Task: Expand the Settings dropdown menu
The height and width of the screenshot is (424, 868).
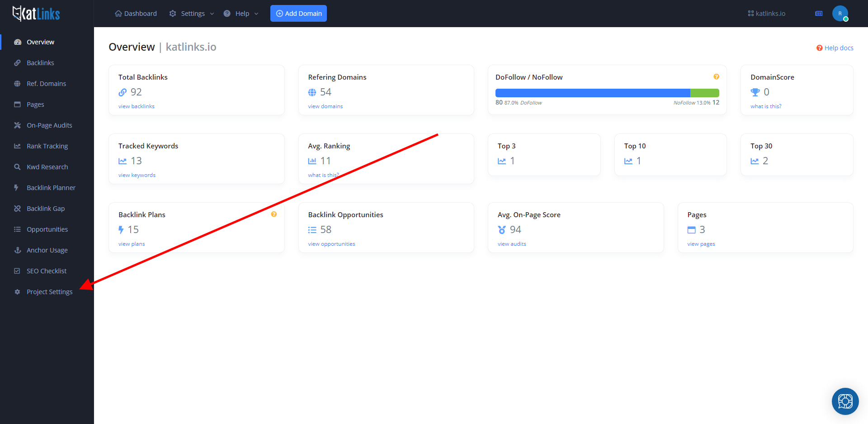Action: pos(192,14)
